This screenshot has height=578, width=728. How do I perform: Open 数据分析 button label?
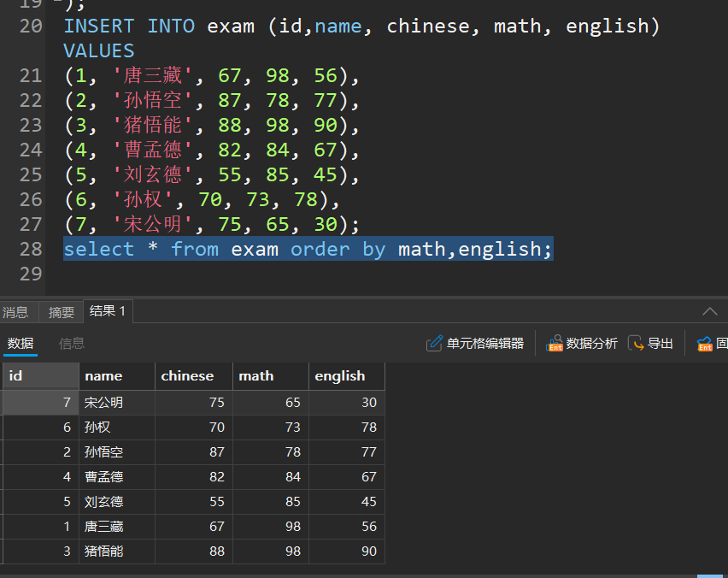pyautogui.click(x=592, y=344)
